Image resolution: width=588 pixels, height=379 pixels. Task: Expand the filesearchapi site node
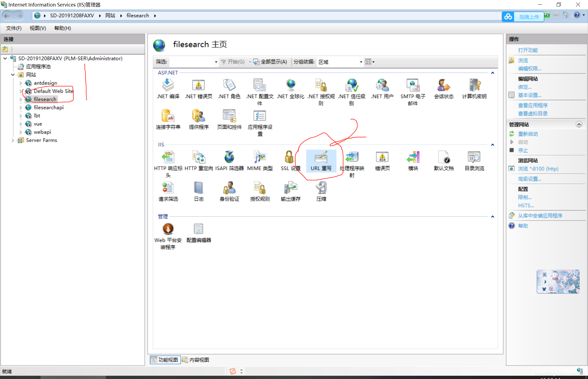(21, 108)
